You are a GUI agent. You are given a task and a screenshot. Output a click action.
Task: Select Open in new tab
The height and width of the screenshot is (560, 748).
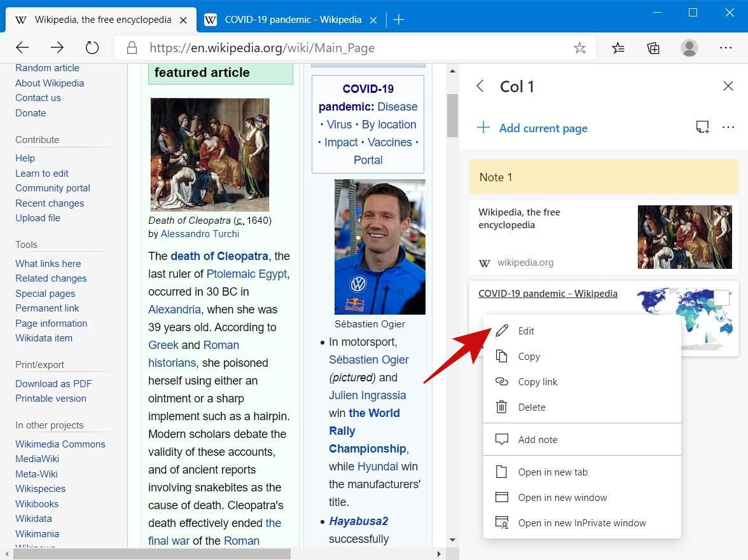582,472
